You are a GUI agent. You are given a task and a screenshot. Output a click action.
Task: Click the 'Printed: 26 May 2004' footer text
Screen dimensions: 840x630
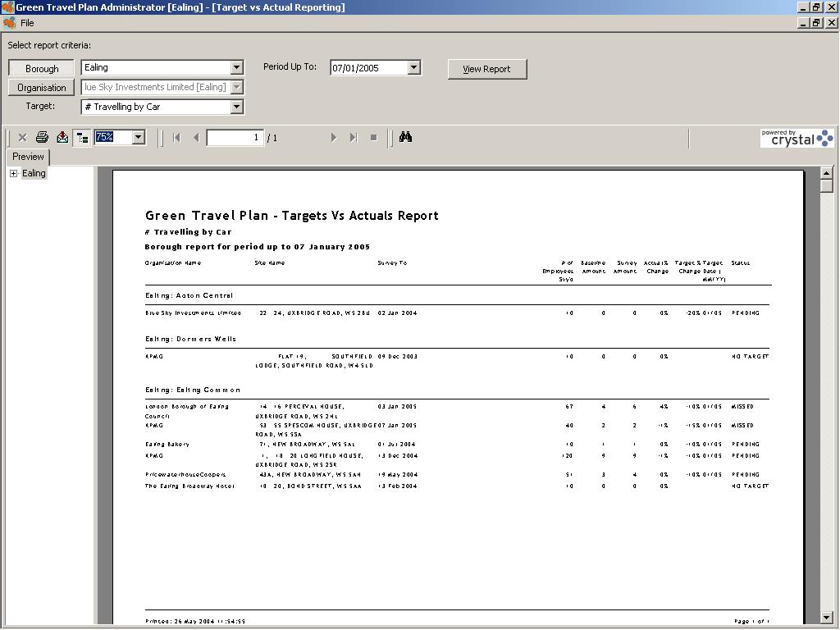pos(195,622)
